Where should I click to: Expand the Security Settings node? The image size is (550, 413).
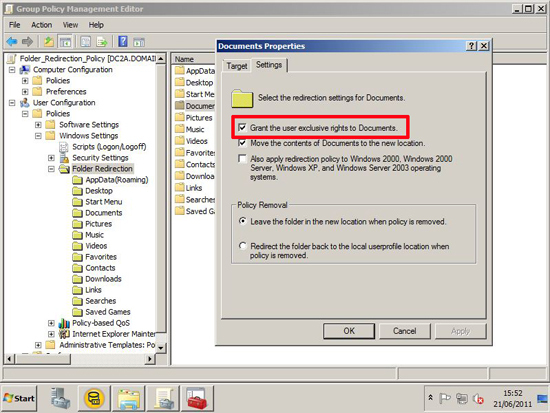51,158
